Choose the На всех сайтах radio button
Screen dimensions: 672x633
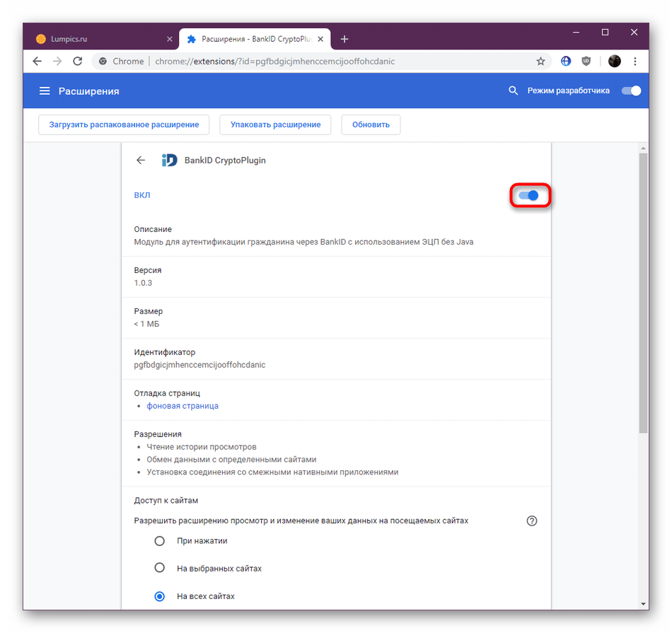tap(160, 596)
